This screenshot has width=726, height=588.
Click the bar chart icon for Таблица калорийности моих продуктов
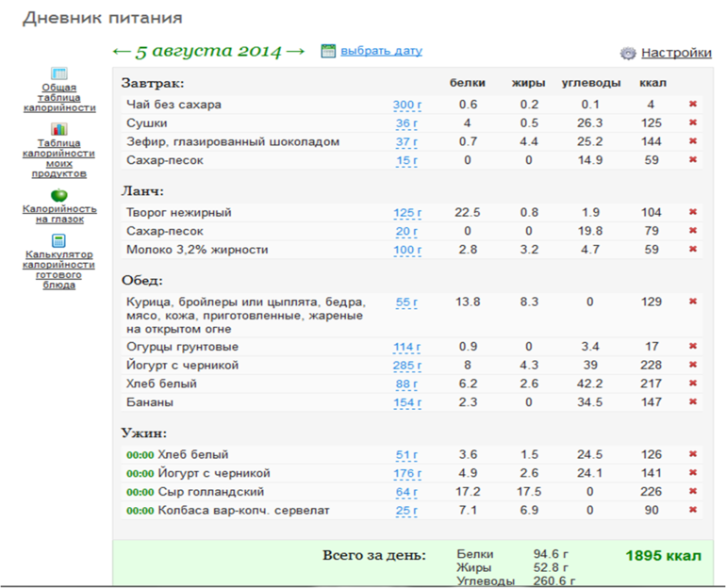pos(59,129)
